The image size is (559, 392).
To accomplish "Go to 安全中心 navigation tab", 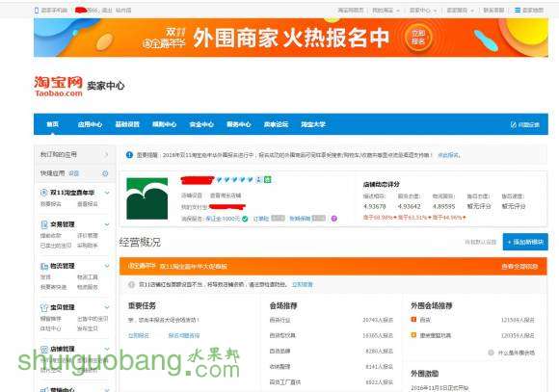I will [201, 124].
